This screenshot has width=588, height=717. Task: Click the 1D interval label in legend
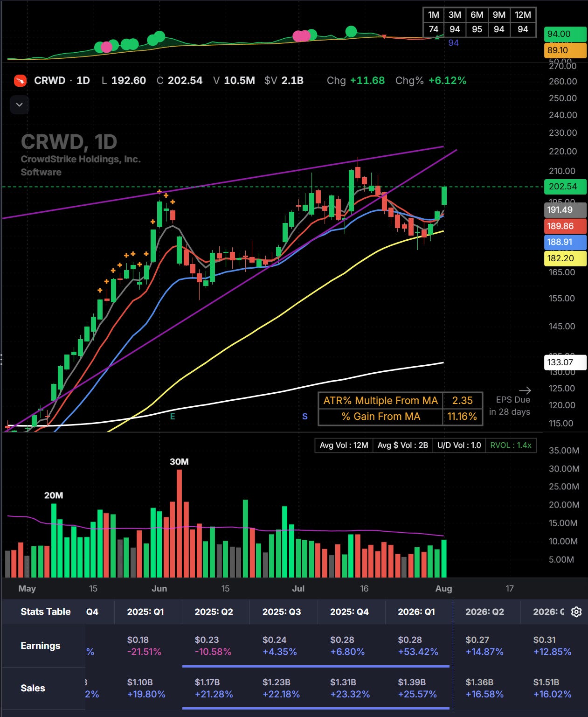(x=83, y=80)
